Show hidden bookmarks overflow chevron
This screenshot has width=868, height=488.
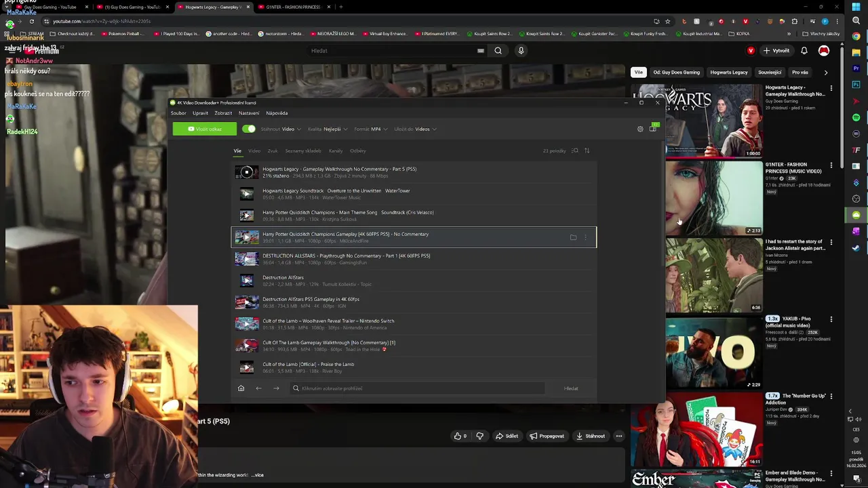click(789, 34)
